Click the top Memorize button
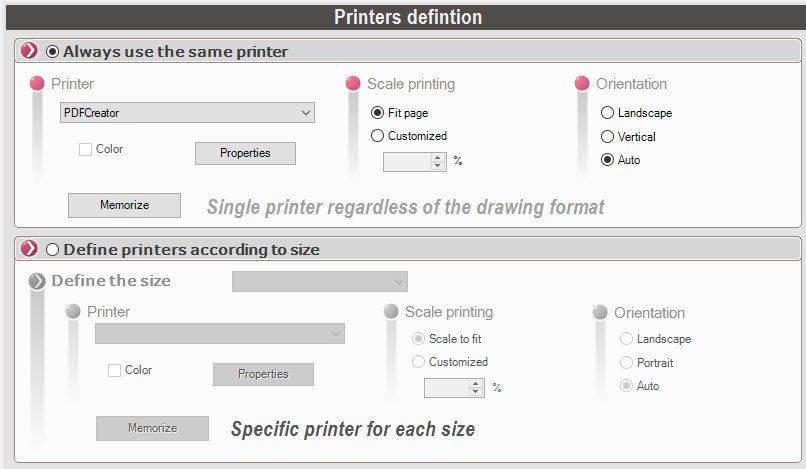Screen dimensions: 806x469 (124, 205)
